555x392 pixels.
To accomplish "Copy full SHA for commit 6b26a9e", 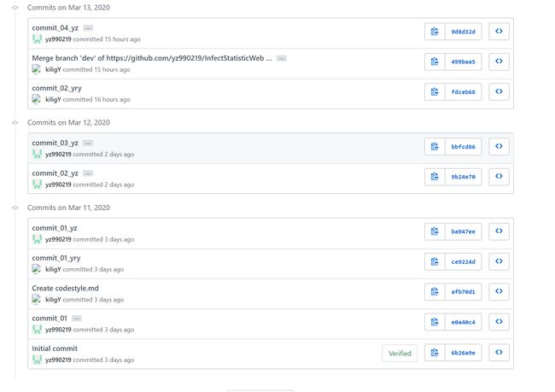I will point(435,353).
